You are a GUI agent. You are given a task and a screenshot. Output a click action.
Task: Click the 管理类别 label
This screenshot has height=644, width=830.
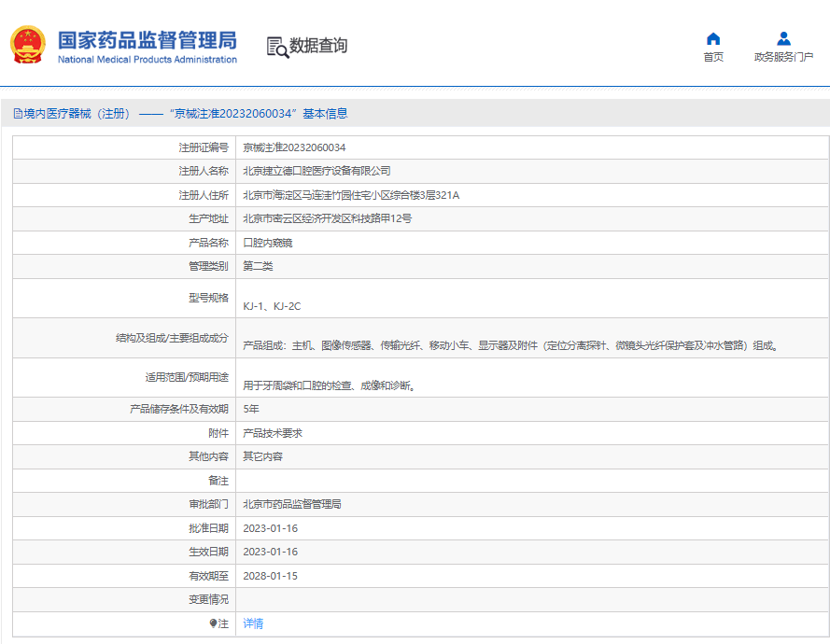(x=208, y=266)
